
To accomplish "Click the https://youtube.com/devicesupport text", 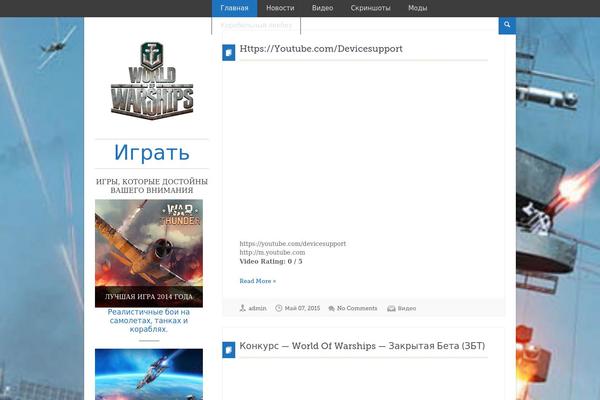I will tap(293, 244).
